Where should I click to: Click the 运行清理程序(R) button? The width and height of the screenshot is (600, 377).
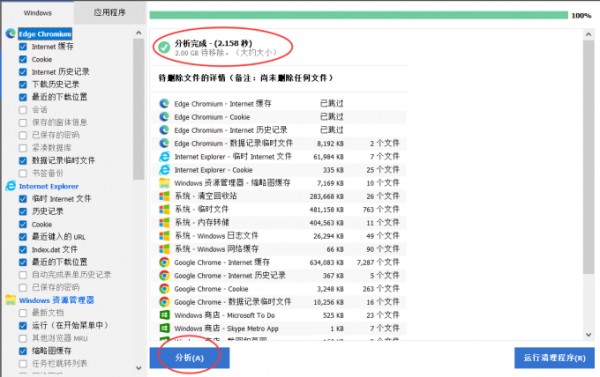point(554,358)
